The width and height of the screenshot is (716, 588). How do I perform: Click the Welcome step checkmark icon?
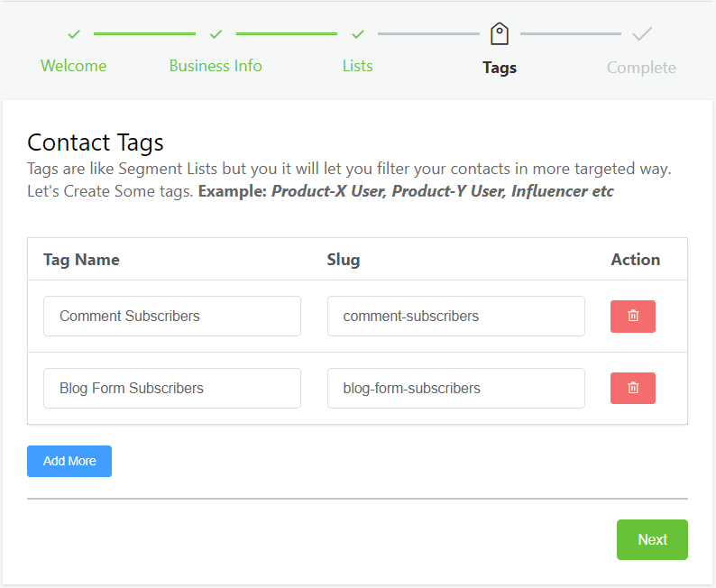pyautogui.click(x=74, y=34)
